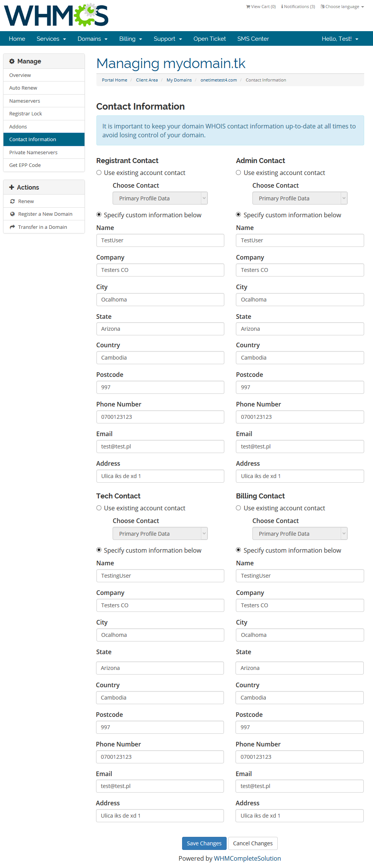The height and width of the screenshot is (868, 373).
Task: Click the Transfer in a Domain arrow icon
Action: click(12, 227)
